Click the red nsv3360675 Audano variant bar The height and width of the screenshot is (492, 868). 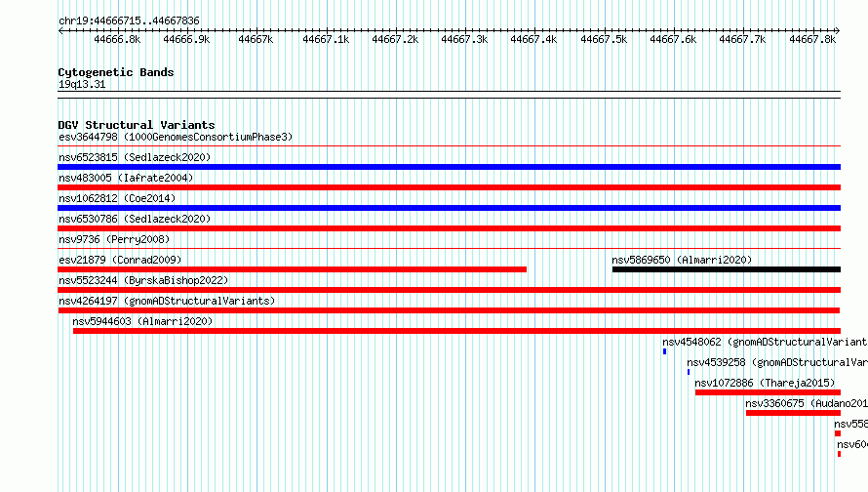coord(793,413)
